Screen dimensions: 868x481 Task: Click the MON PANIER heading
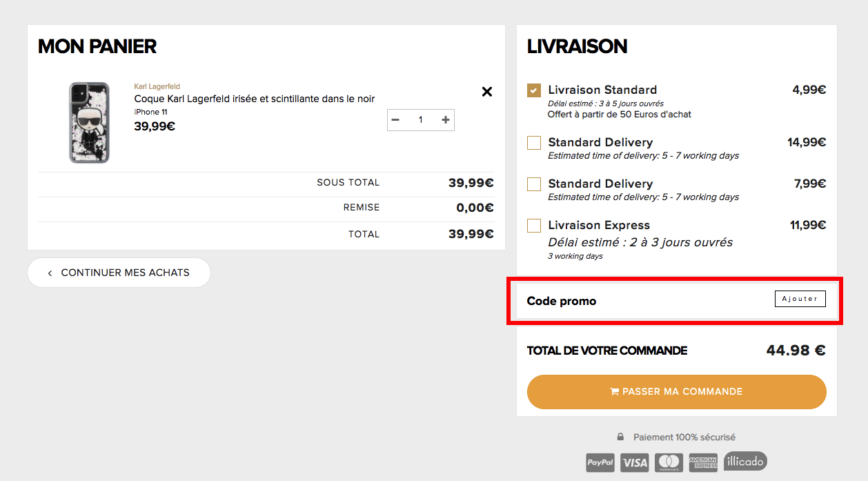(x=97, y=46)
